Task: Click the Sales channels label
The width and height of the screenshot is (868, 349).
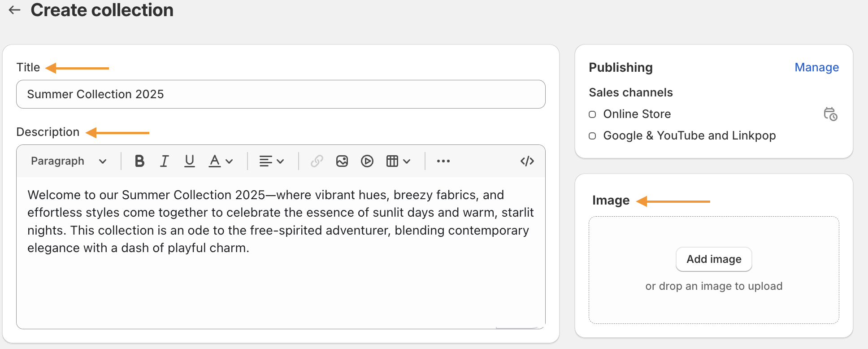Action: 631,92
